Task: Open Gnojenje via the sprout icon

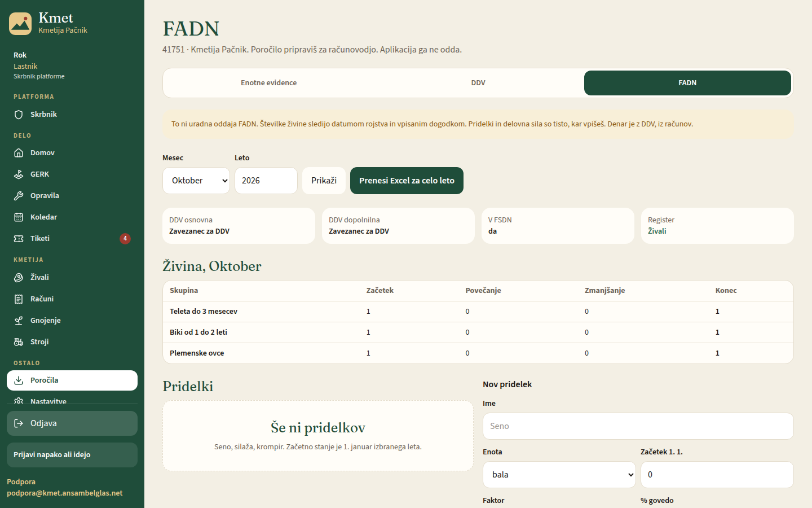Action: point(19,321)
